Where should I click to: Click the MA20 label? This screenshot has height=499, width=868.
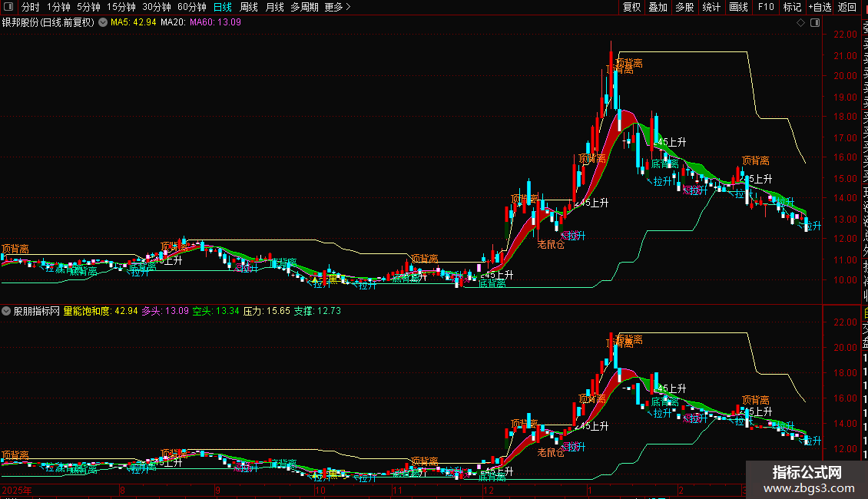[174, 23]
